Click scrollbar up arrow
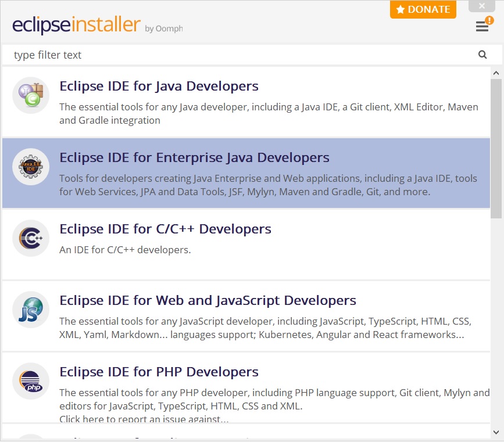This screenshot has height=442, width=504. click(x=496, y=73)
